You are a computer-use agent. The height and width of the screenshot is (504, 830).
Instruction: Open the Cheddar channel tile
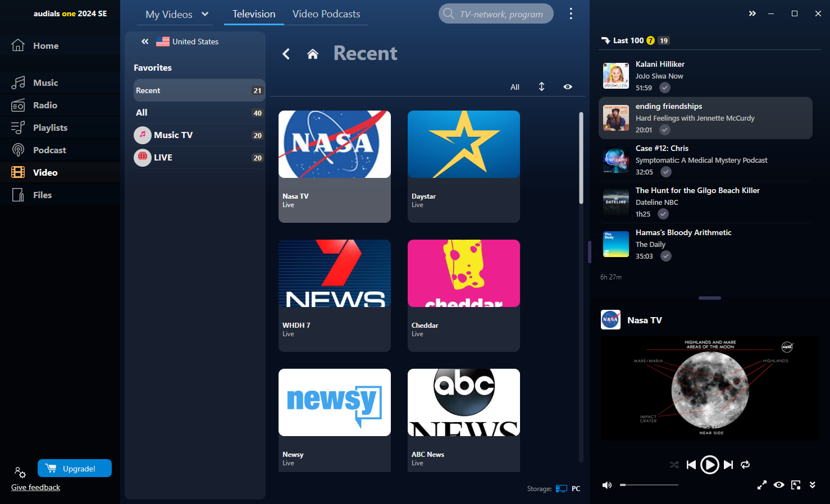coord(464,296)
